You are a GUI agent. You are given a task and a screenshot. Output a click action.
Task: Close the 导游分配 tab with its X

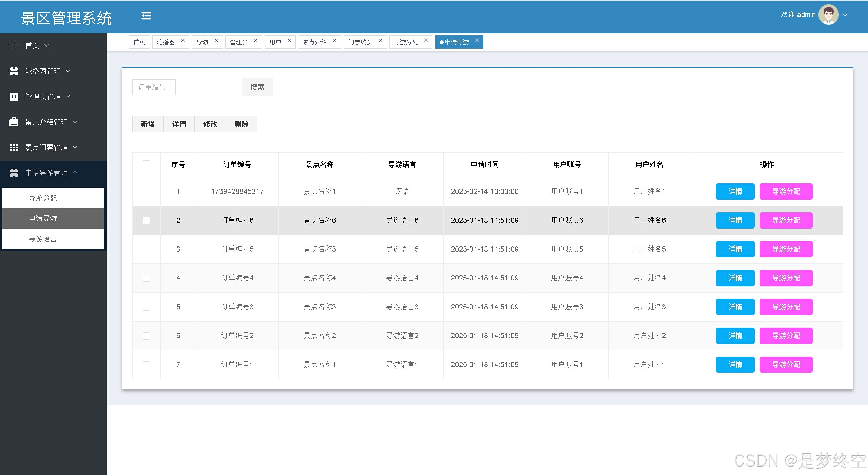426,40
